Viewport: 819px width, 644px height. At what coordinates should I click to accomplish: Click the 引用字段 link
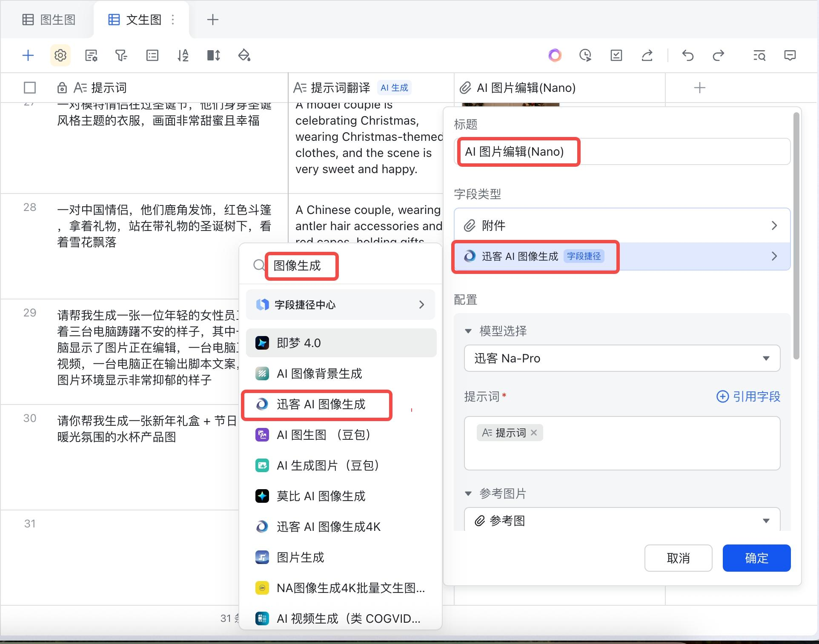coord(748,396)
